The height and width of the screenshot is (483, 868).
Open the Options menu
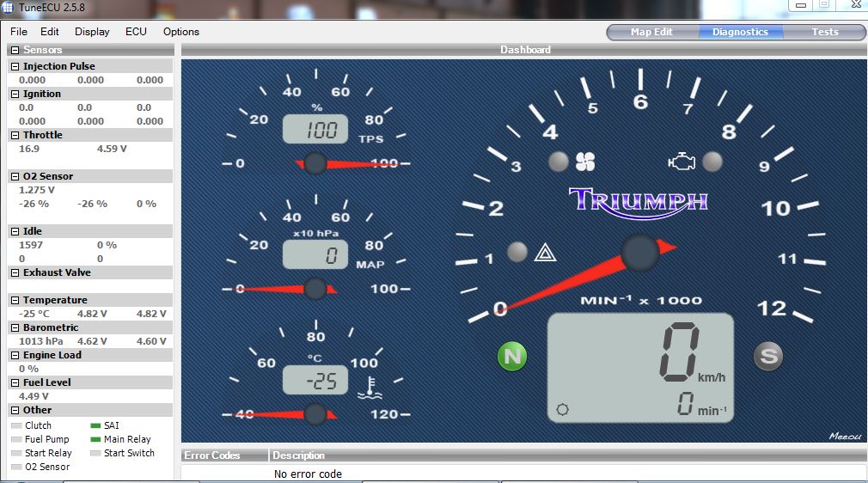pos(180,32)
